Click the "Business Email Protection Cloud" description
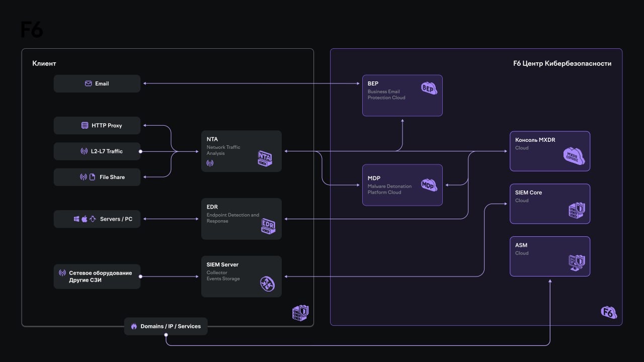Viewport: 644px width, 362px height. point(386,95)
